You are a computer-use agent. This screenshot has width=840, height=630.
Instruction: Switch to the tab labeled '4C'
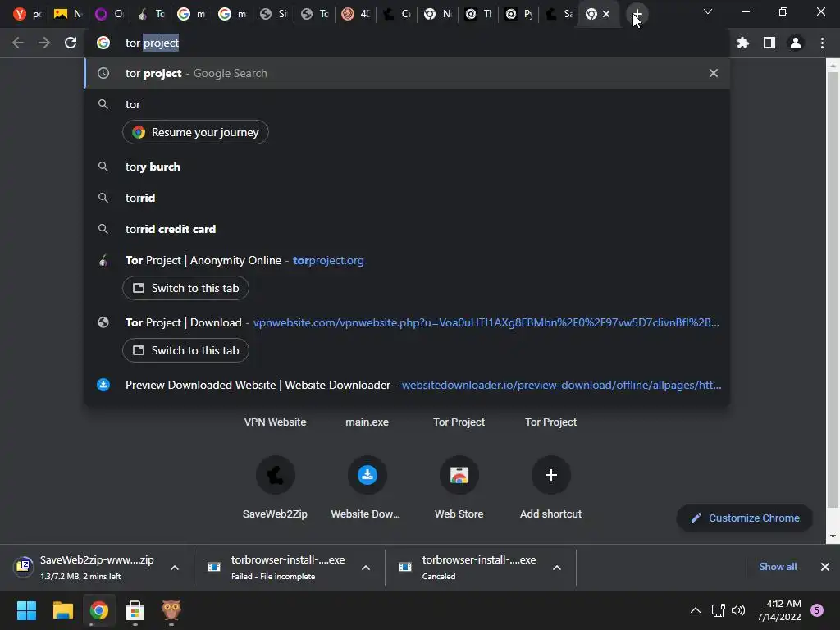(x=355, y=15)
